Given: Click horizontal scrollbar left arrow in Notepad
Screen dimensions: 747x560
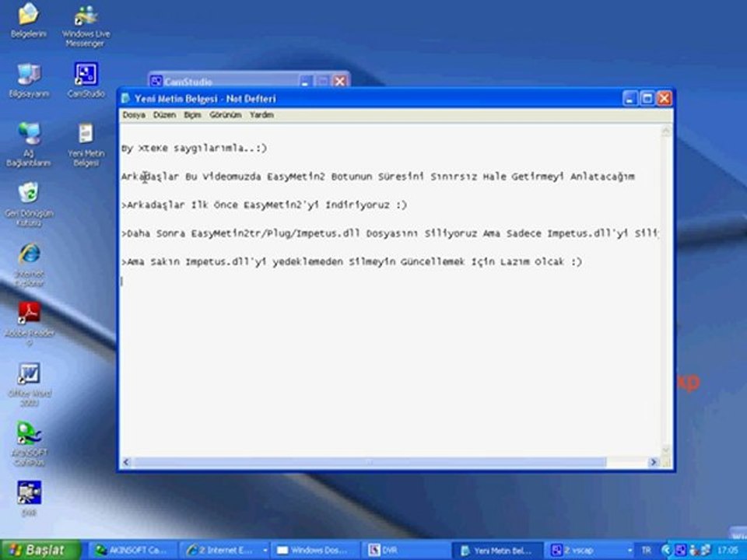Looking at the screenshot, I should [x=126, y=462].
